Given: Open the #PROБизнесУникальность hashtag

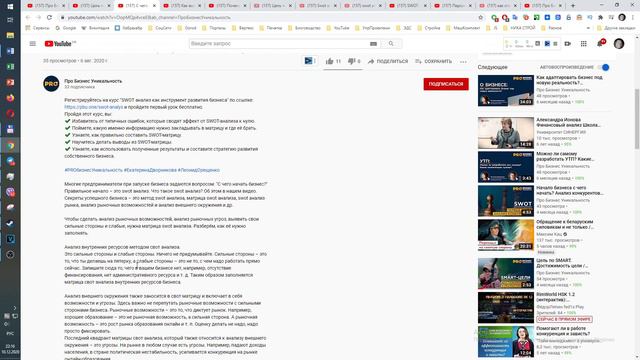Looking at the screenshot, I should (x=93, y=170).
